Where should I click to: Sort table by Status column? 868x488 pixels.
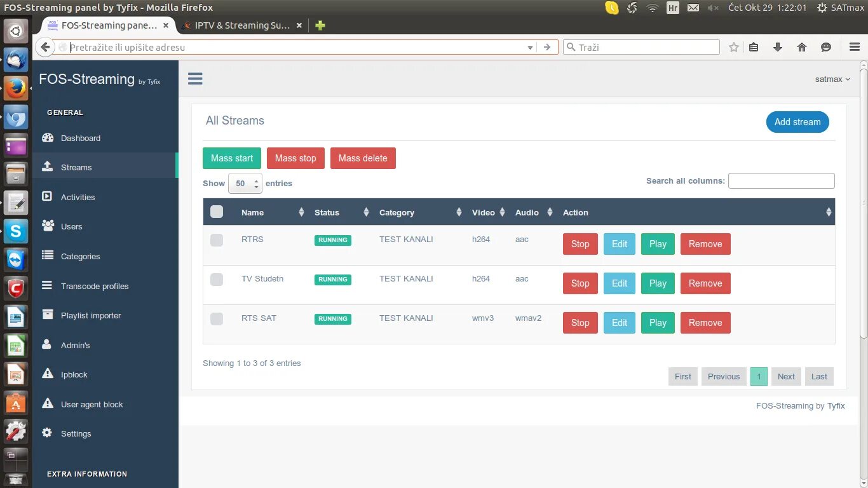click(341, 212)
